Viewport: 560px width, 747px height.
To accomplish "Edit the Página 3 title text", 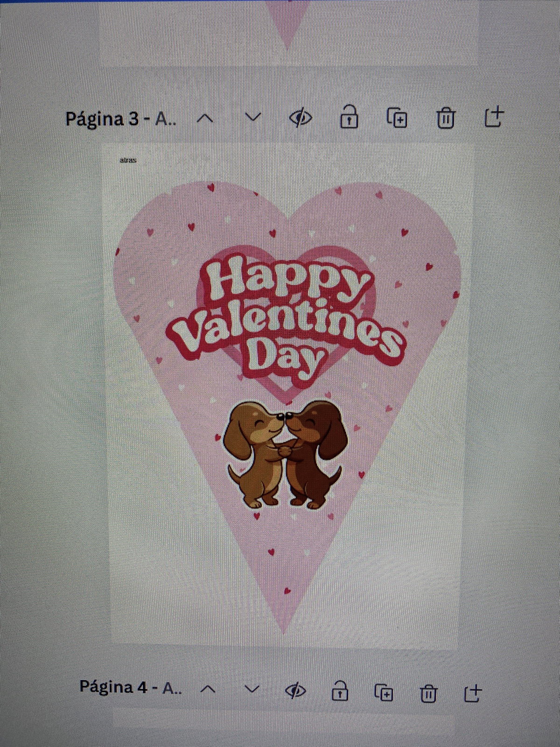I will click(121, 119).
